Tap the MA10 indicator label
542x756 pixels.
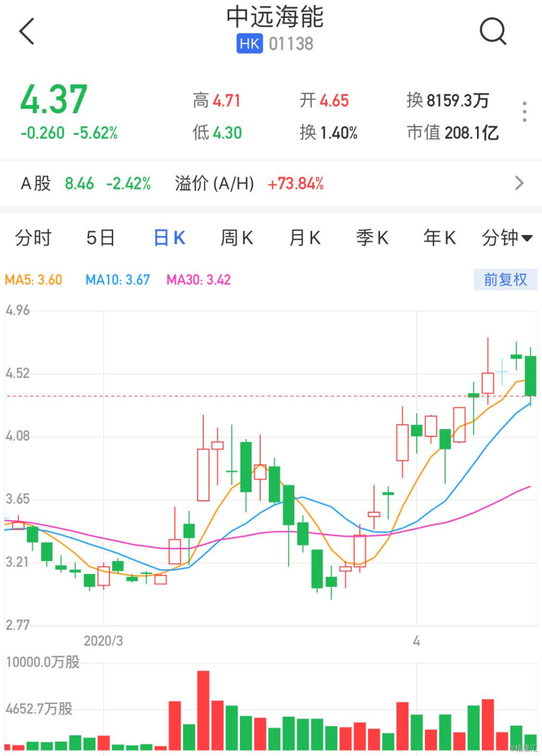(x=118, y=280)
